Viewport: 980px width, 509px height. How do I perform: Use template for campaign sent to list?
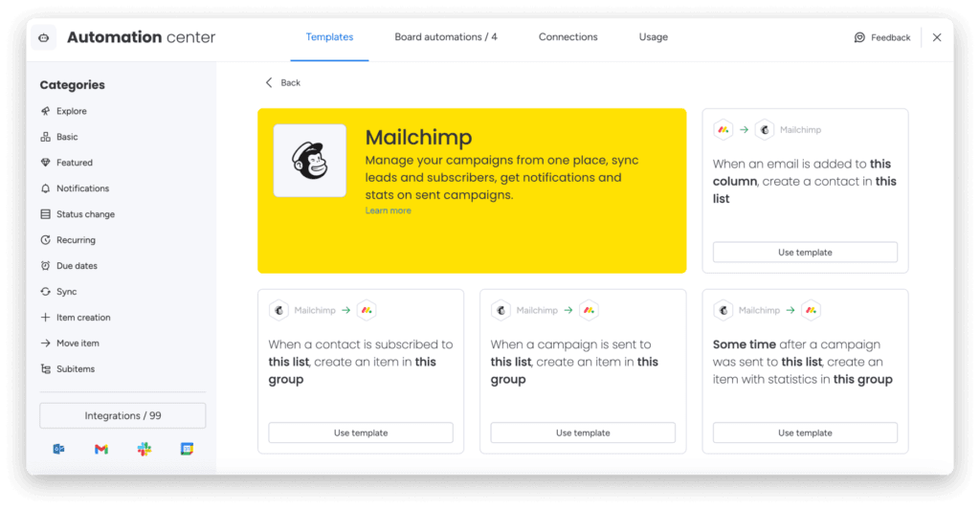point(583,432)
